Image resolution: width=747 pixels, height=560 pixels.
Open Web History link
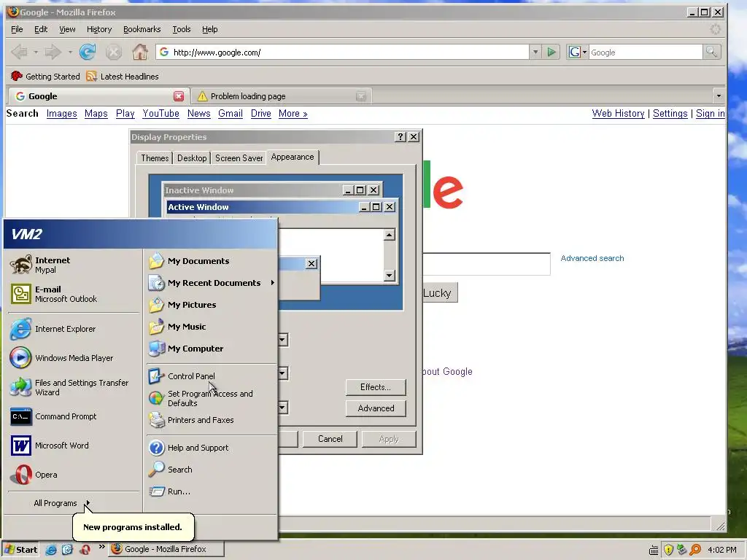pyautogui.click(x=618, y=113)
